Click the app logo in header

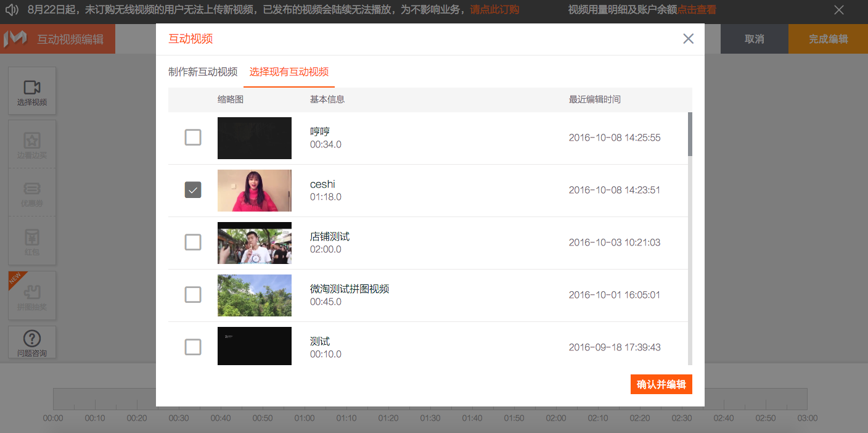click(x=15, y=39)
